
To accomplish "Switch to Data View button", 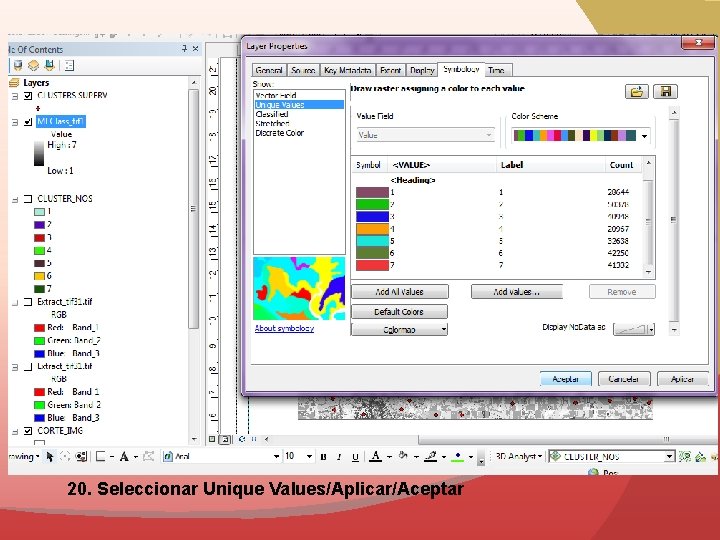I will [212, 439].
